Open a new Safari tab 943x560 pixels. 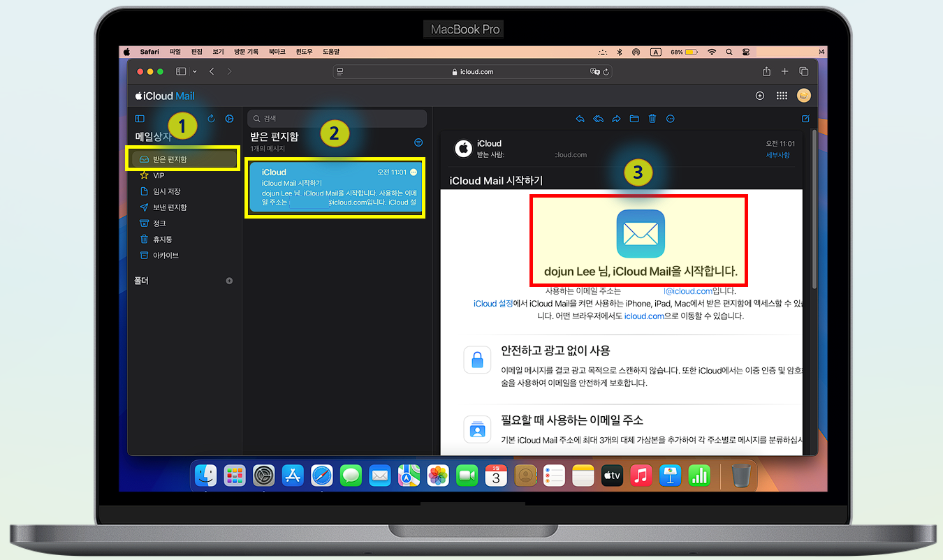point(784,71)
